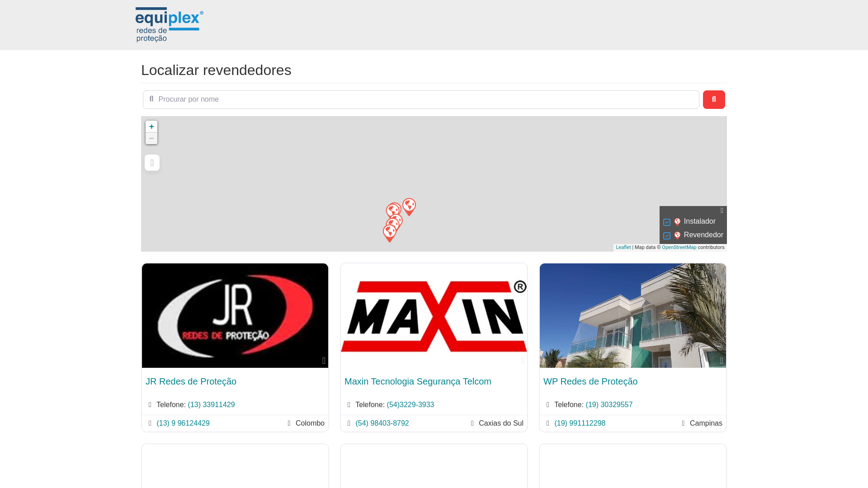The height and width of the screenshot is (488, 868).
Task: Click the locate control below the zoom buttons
Action: coord(152,163)
